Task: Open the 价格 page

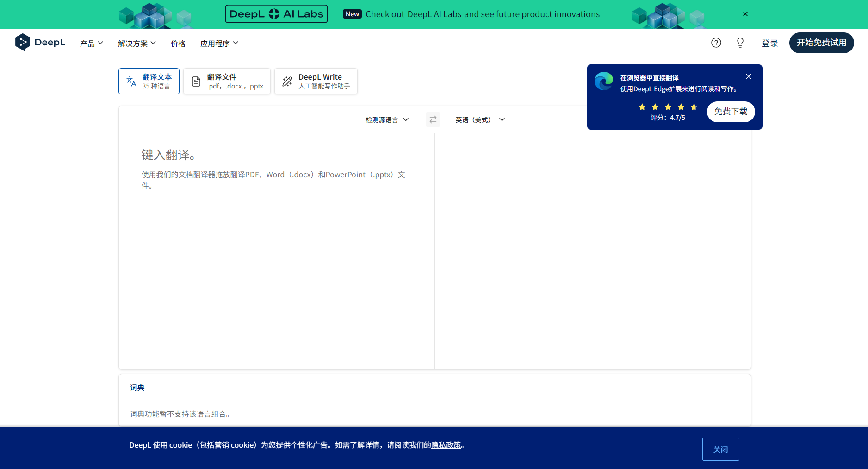Action: 178,43
